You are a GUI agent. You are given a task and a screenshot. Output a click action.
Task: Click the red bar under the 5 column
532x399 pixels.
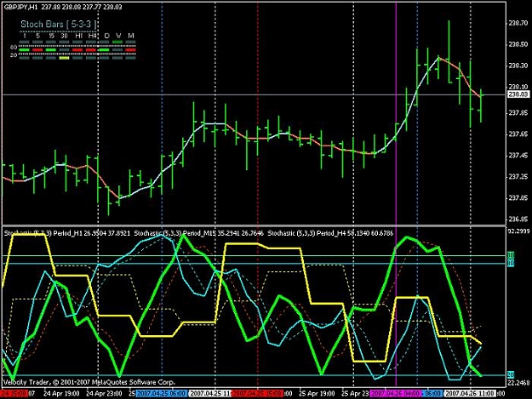point(37,50)
